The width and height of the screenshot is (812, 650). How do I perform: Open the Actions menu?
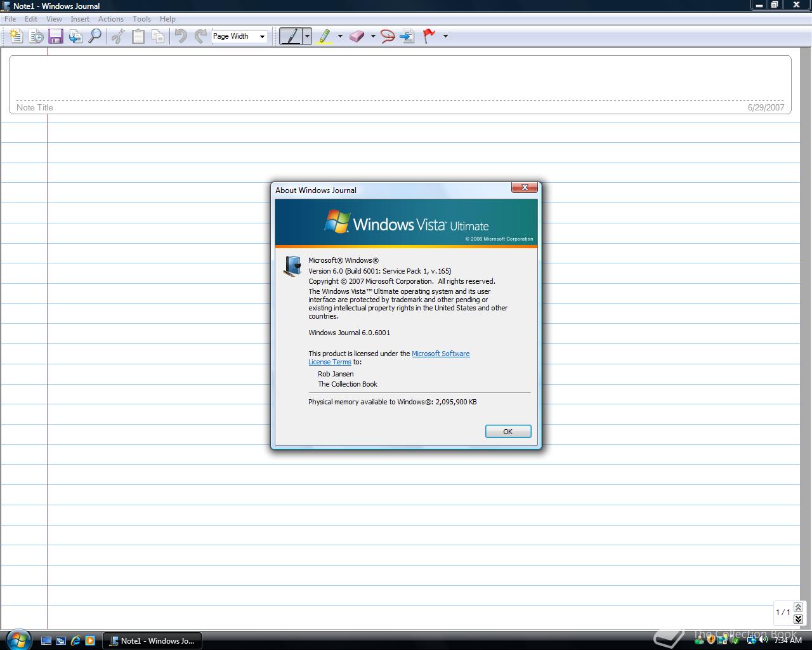coord(111,19)
